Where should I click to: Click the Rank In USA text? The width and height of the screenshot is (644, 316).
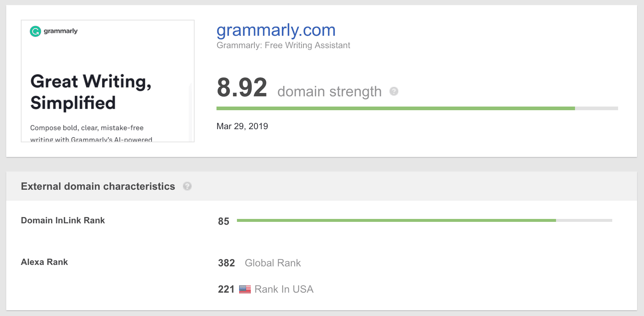click(284, 289)
